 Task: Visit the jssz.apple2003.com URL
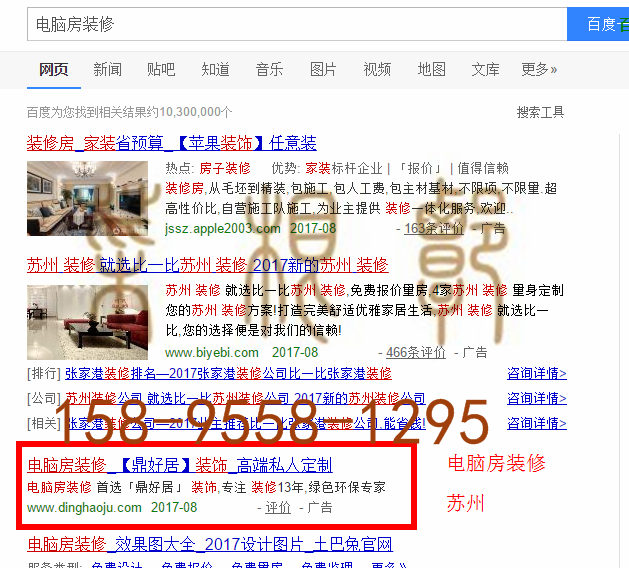point(223,229)
